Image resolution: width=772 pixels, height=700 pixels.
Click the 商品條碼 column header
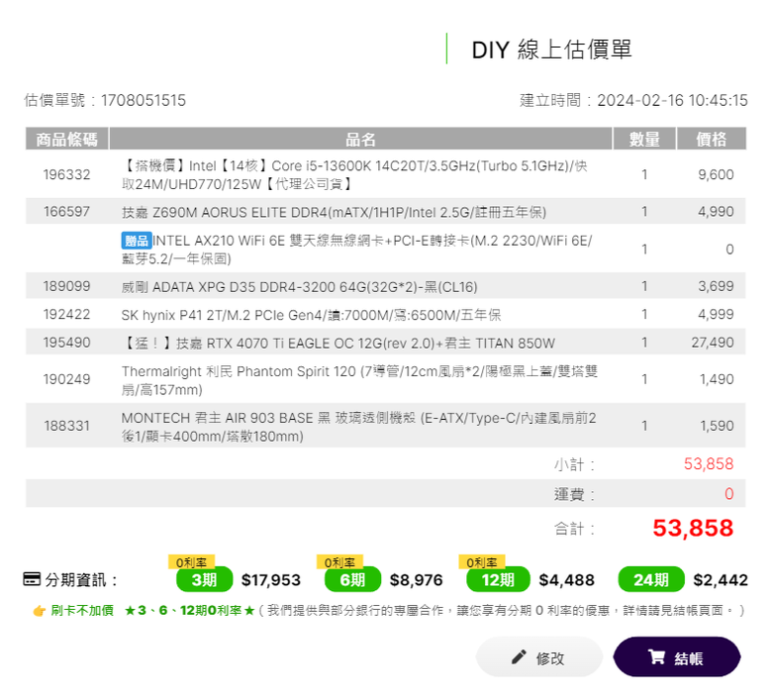(66, 139)
